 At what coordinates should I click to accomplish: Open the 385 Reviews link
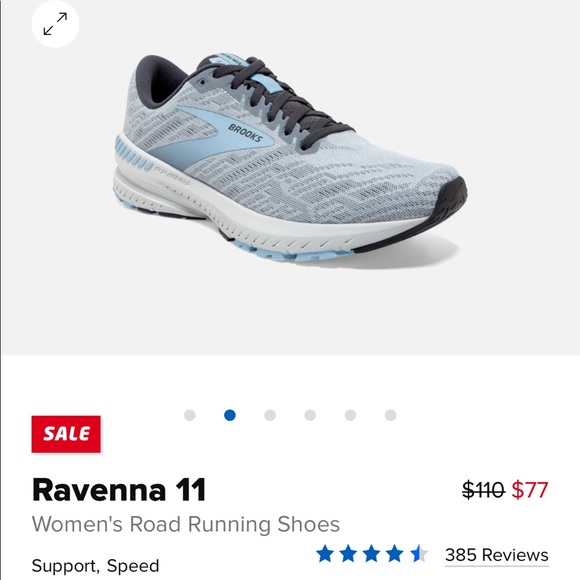point(496,555)
